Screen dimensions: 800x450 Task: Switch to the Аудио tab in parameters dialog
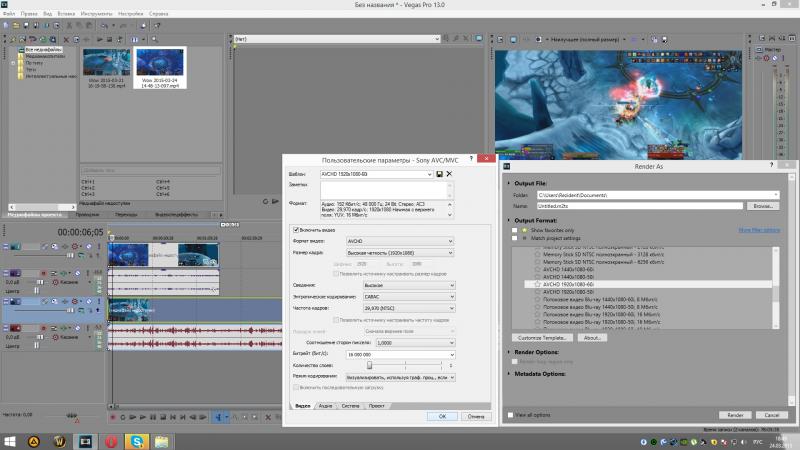pos(325,406)
